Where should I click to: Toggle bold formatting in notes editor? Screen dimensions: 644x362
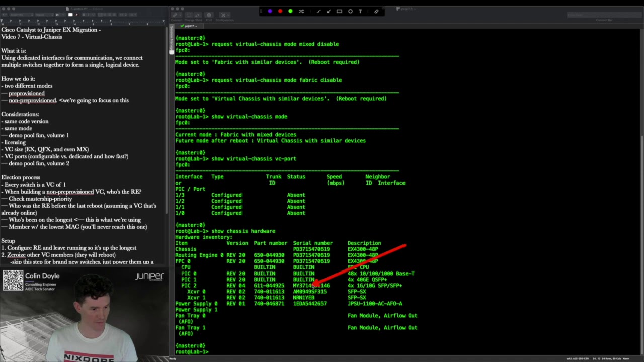[x=84, y=15]
